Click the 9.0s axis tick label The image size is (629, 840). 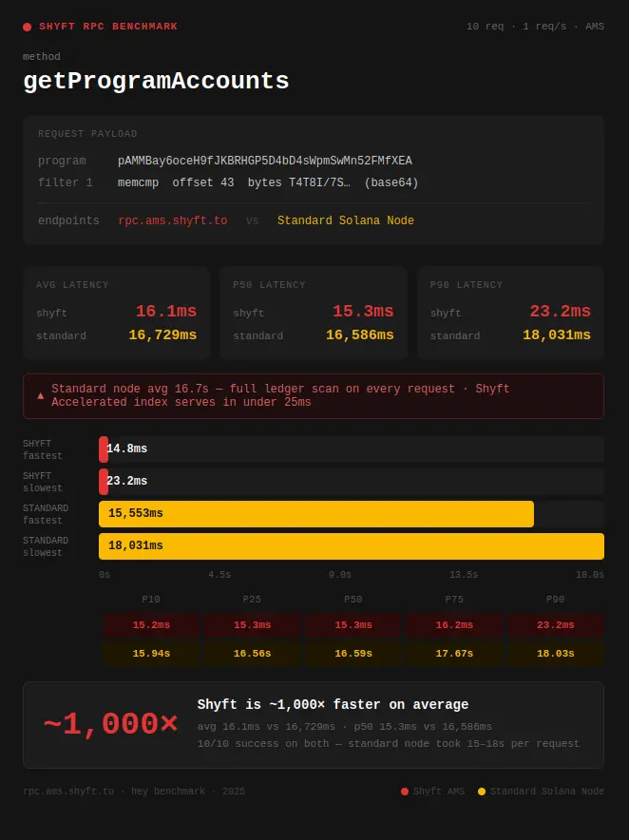click(x=340, y=574)
